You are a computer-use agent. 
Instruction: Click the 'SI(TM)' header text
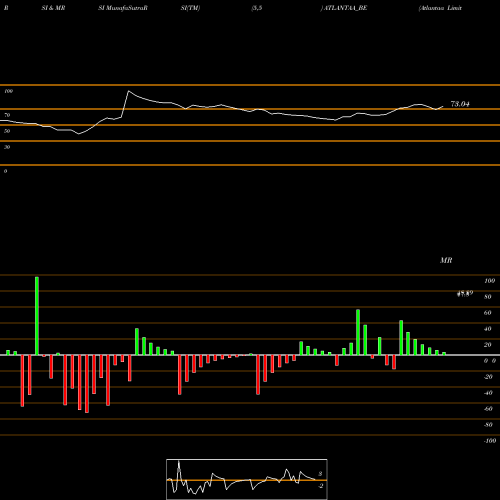pos(190,8)
